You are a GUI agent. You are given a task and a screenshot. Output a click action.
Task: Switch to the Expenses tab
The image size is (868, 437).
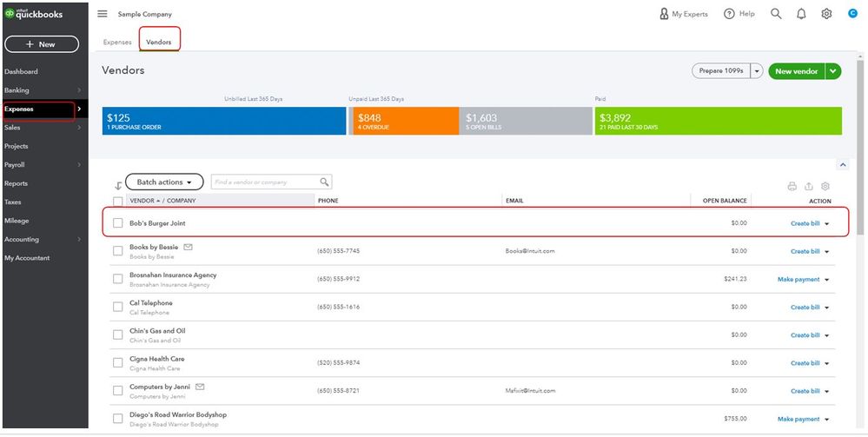(117, 42)
